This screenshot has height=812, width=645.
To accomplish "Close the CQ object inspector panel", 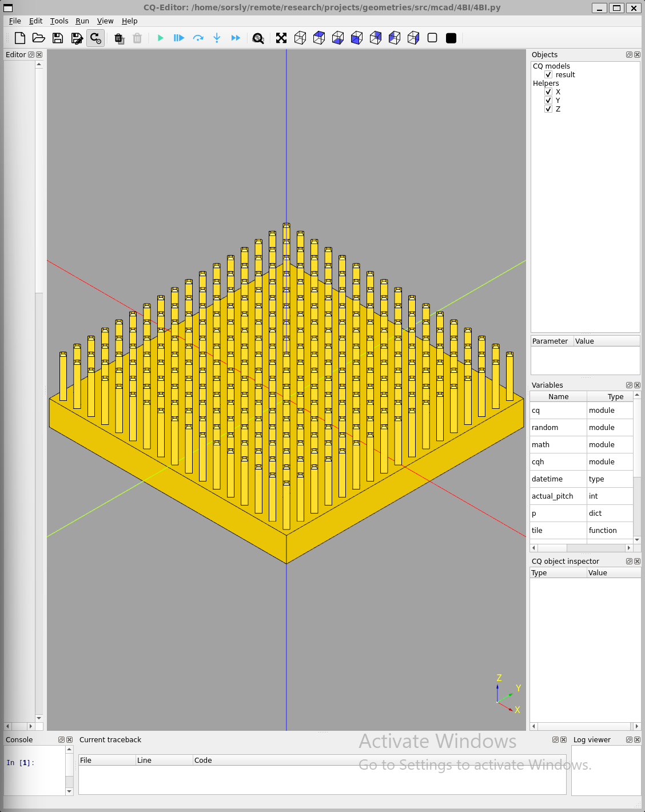I will click(637, 562).
